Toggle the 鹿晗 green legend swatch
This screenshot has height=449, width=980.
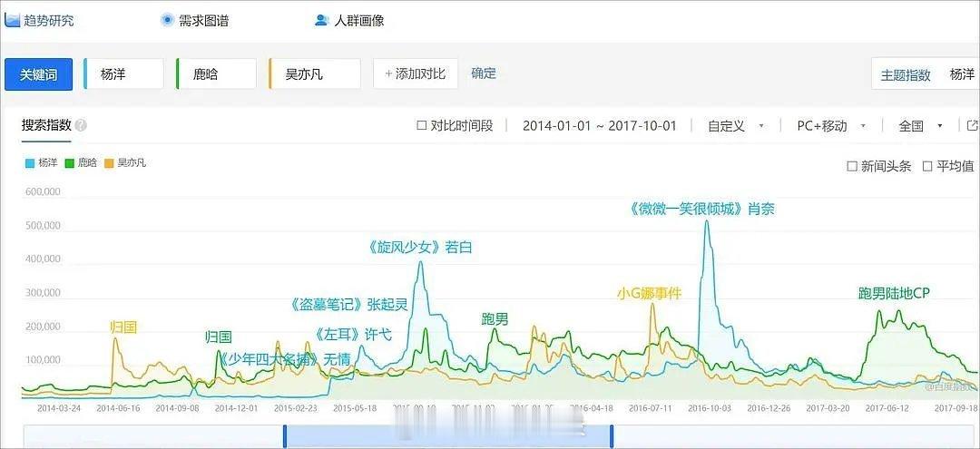click(x=69, y=163)
